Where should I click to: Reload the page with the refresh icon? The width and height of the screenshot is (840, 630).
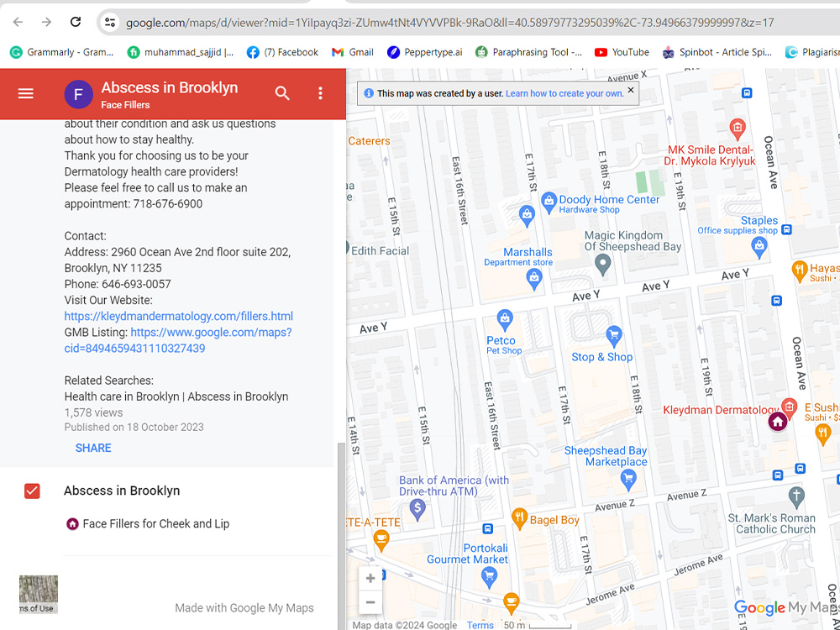tap(76, 22)
